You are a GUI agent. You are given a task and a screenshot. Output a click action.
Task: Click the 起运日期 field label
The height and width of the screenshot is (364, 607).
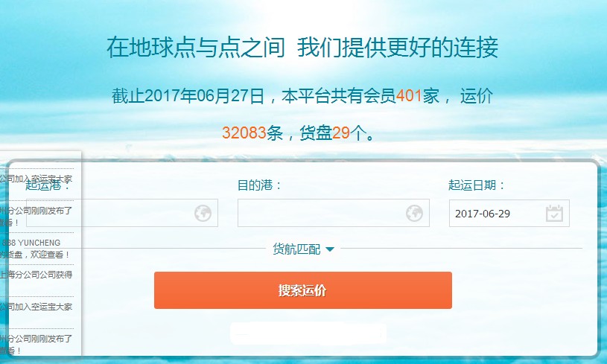pos(476,185)
